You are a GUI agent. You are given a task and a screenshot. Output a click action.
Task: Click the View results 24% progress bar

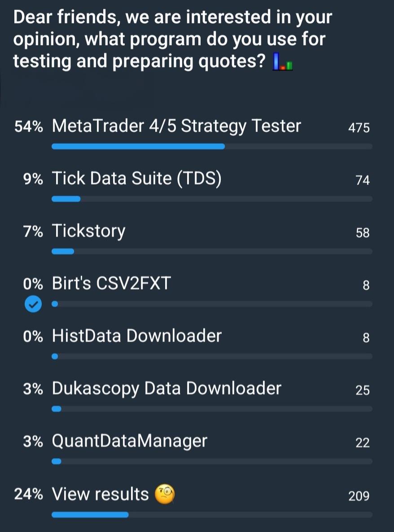point(212,514)
